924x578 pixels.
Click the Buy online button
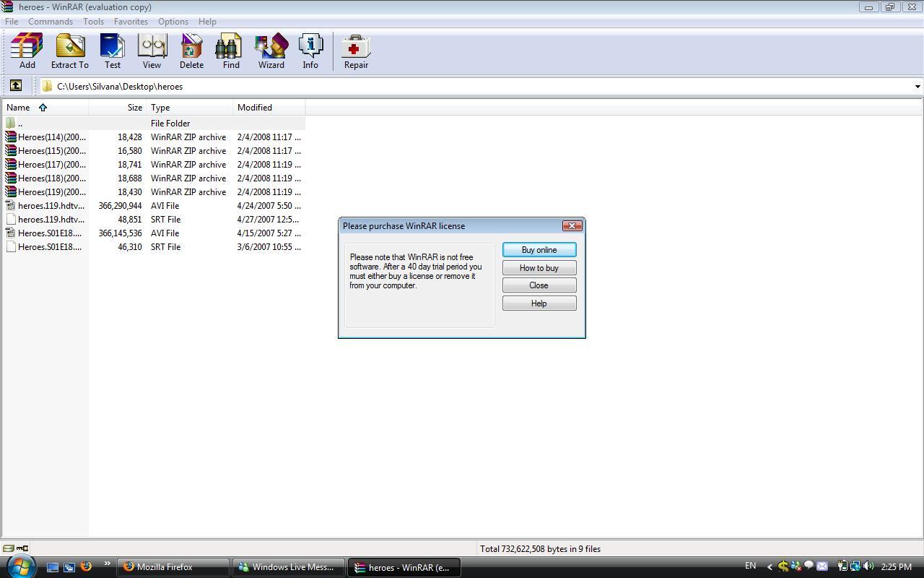click(x=539, y=249)
